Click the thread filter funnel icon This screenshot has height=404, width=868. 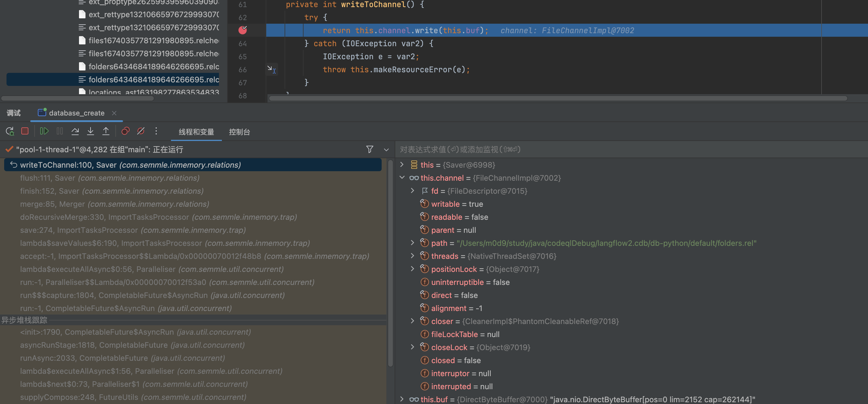point(370,149)
